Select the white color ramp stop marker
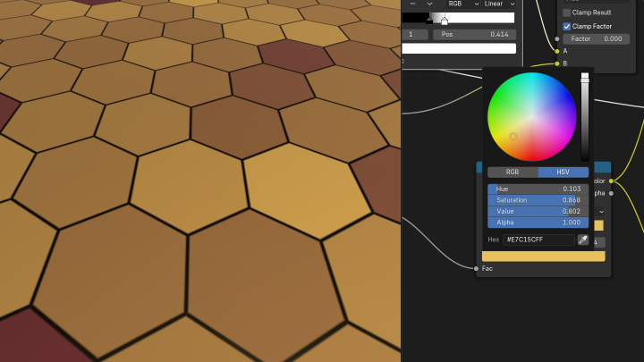The width and height of the screenshot is (644, 362). 445,21
